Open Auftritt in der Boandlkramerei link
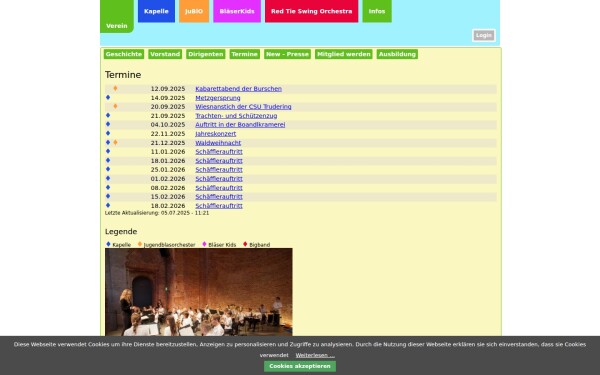This screenshot has width=600, height=375. 240,125
